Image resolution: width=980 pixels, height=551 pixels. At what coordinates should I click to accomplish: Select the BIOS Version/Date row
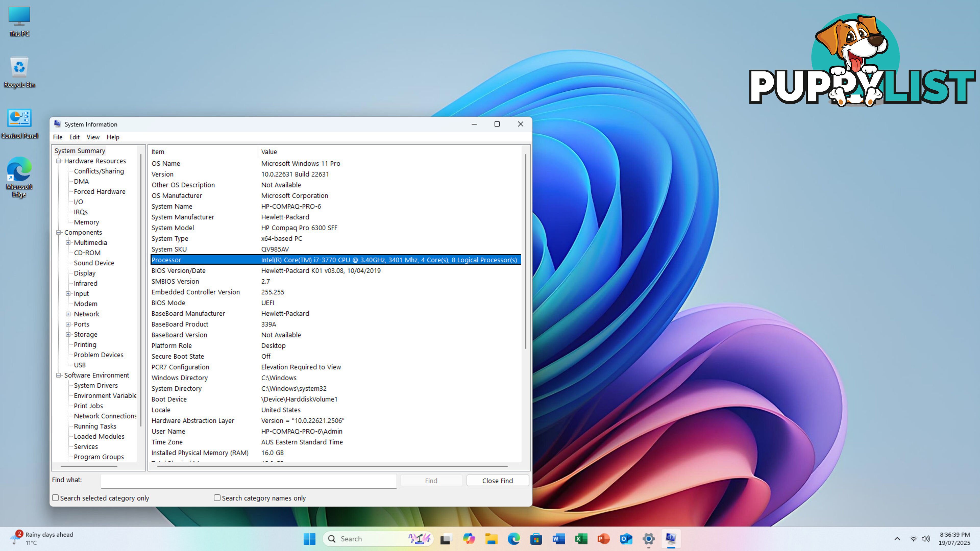[336, 271]
